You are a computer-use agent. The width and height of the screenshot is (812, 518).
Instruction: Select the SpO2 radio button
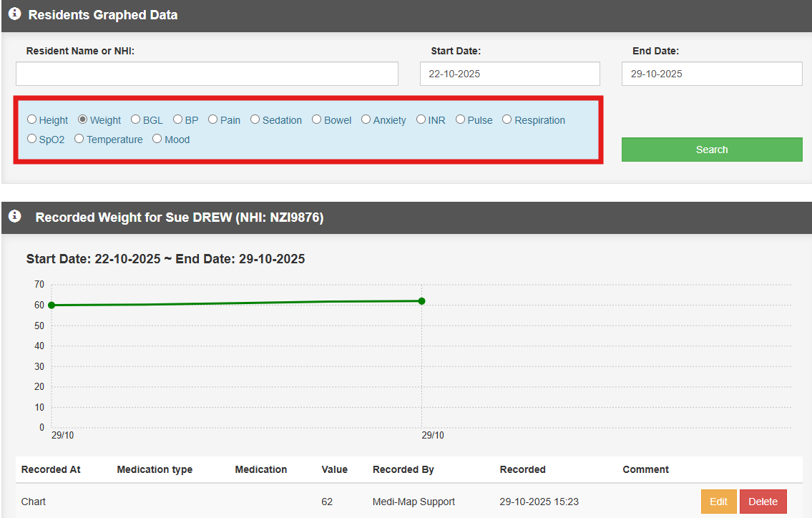[x=32, y=140]
